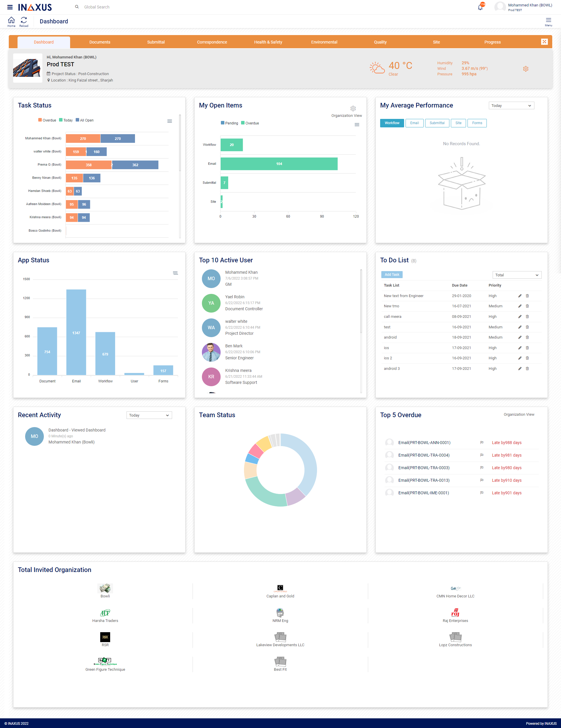561x728 pixels.
Task: Click the Home icon
Action: coord(11,22)
